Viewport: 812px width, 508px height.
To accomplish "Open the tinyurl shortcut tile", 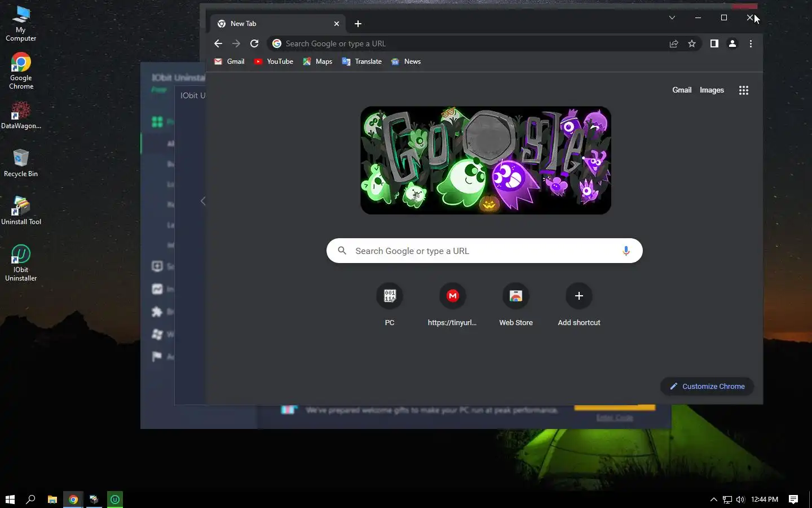I will 452,304.
